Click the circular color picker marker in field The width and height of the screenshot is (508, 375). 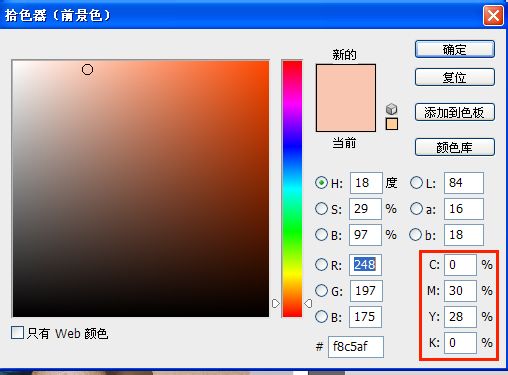(x=87, y=70)
